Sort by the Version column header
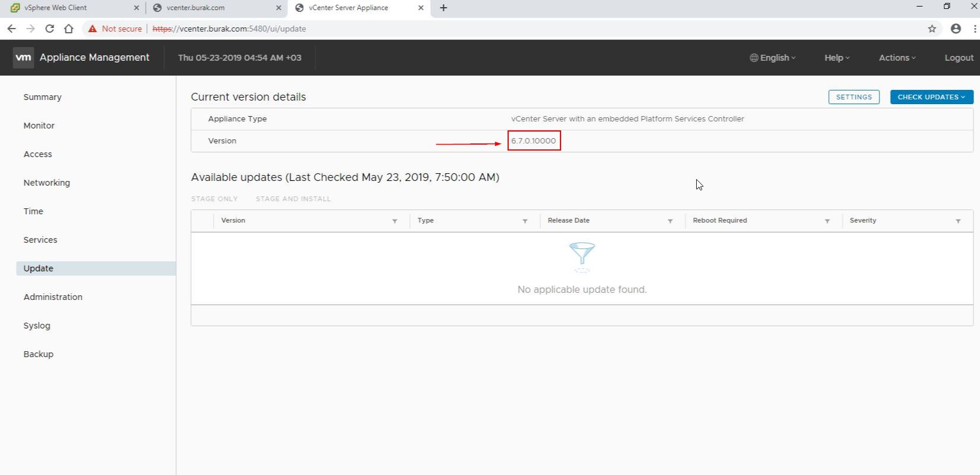 click(233, 220)
